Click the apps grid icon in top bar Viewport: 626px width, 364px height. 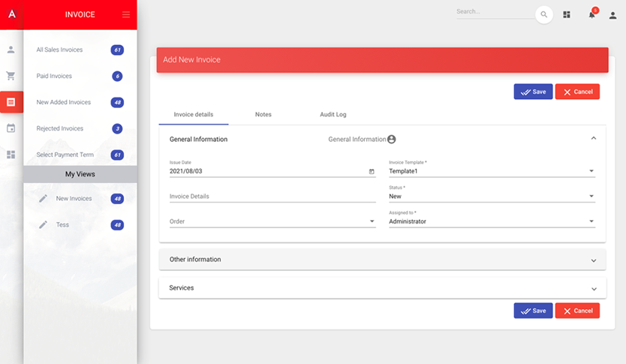(567, 15)
